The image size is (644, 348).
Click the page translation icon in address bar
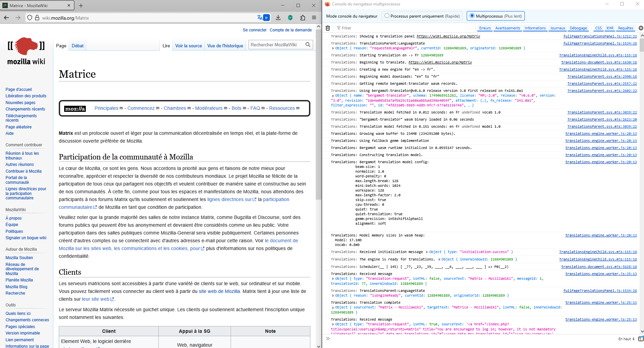(x=263, y=18)
